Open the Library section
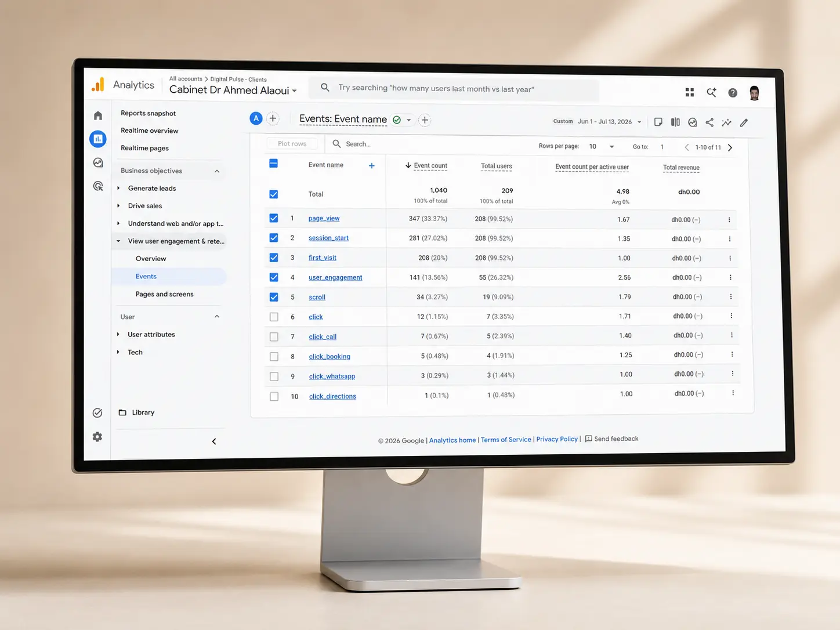840x630 pixels. coord(137,412)
